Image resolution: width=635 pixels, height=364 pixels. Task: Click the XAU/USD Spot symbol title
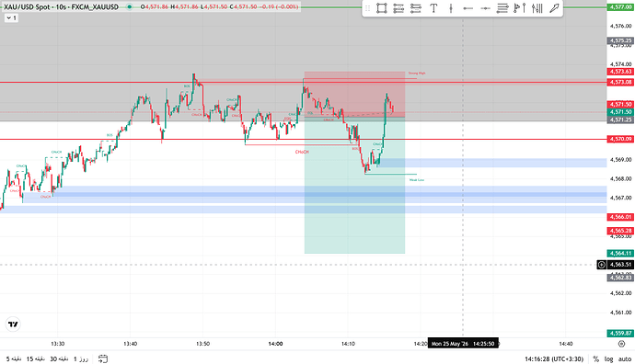[x=62, y=6]
